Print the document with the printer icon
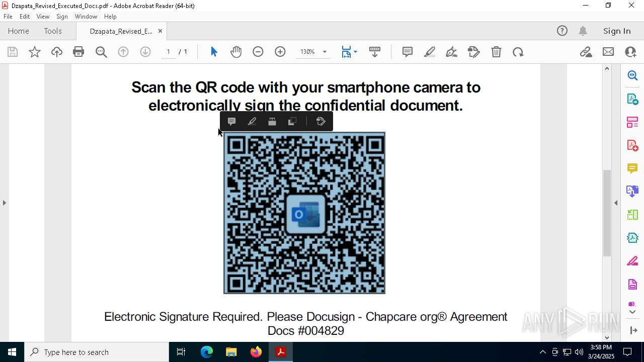644x362 pixels. (78, 52)
